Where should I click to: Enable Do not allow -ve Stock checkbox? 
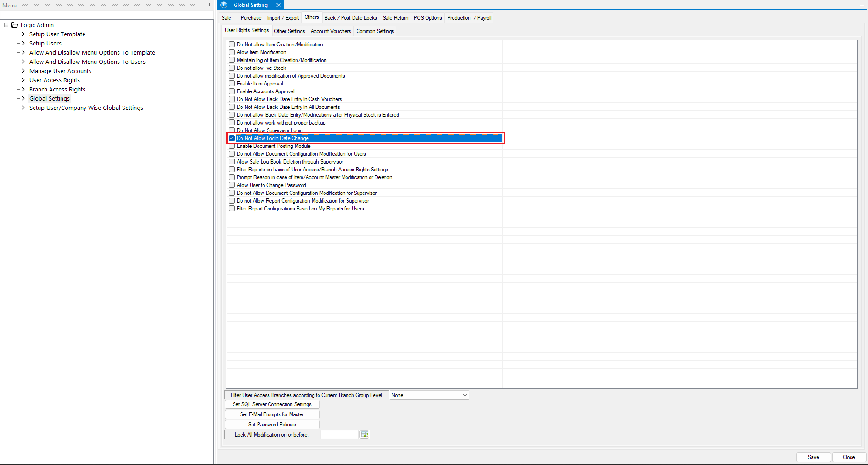pyautogui.click(x=232, y=68)
